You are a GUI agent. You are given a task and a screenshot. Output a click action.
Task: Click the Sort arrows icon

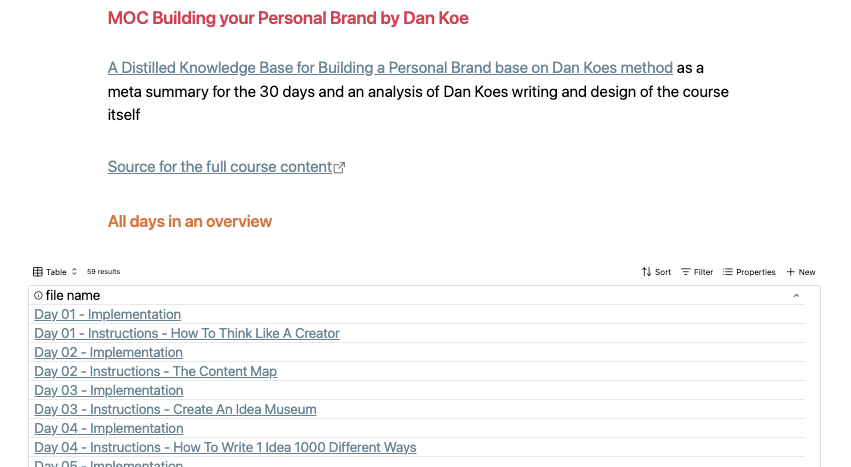[646, 272]
